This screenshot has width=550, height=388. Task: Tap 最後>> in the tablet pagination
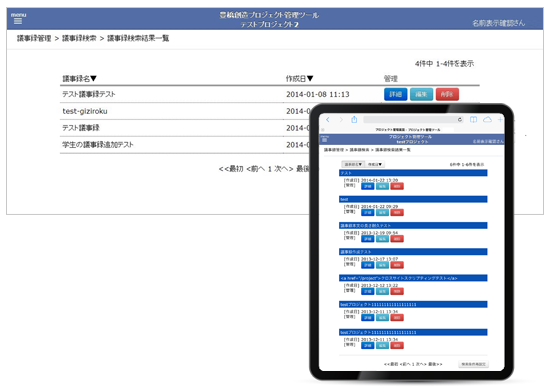[x=435, y=364]
